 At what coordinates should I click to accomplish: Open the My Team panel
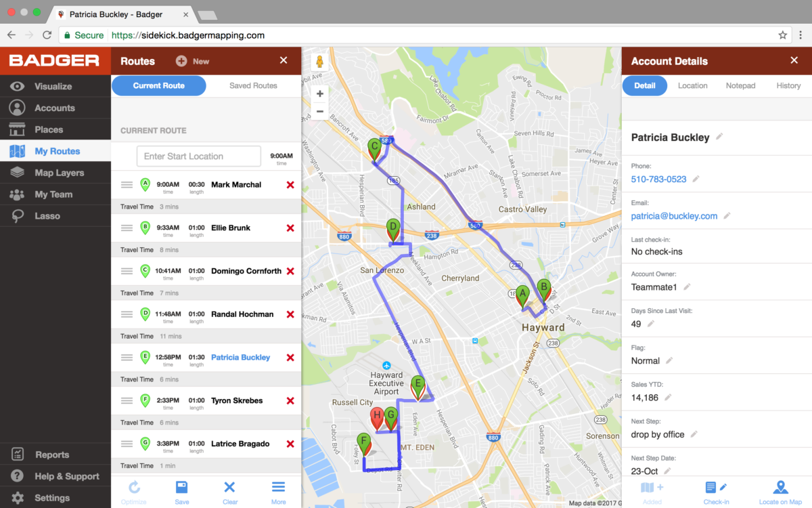(41, 194)
